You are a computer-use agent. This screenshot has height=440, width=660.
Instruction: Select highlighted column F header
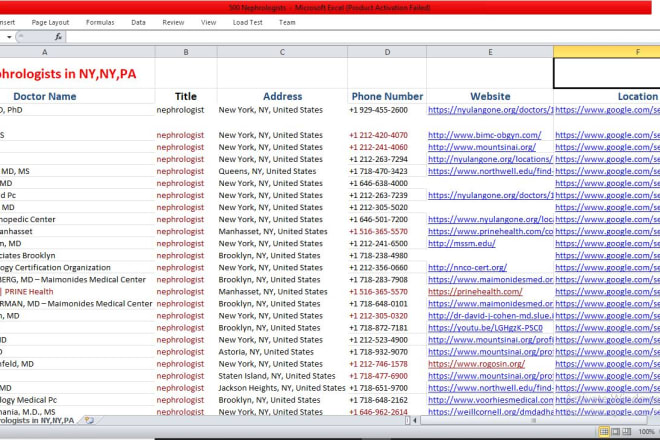(x=607, y=52)
